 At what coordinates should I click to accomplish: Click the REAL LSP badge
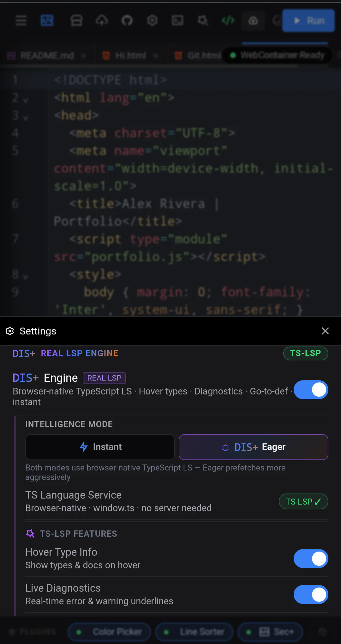[x=104, y=378]
